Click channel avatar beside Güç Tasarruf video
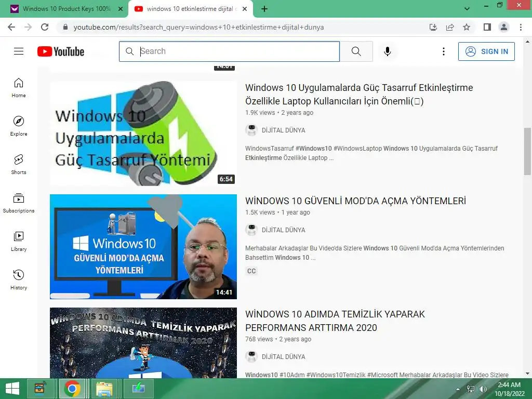Image resolution: width=532 pixels, height=399 pixels. click(251, 130)
